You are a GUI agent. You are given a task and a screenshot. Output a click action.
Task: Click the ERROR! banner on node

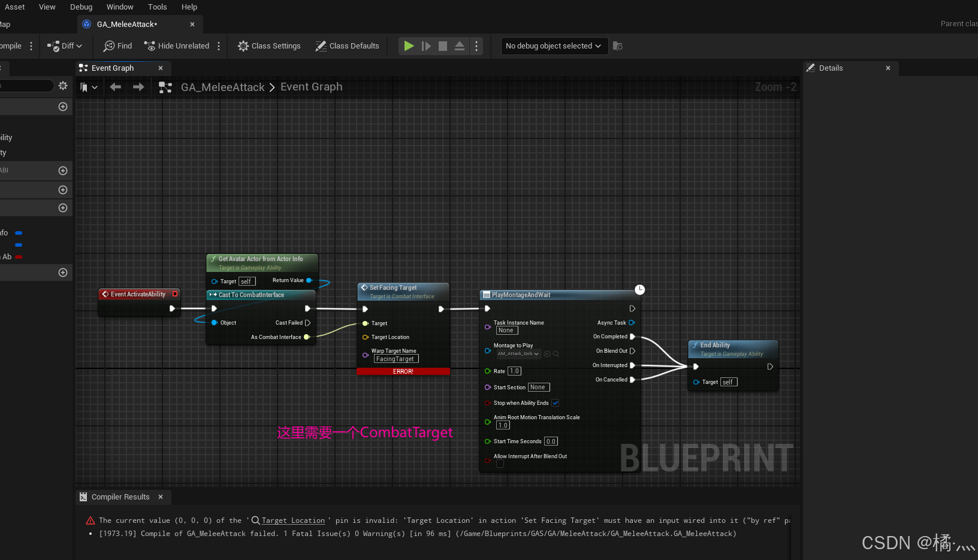point(403,371)
